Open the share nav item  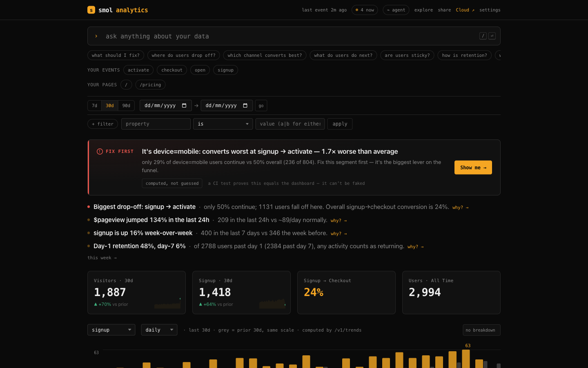click(444, 10)
